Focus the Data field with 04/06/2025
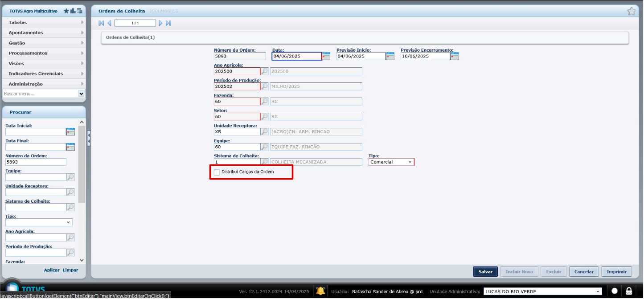This screenshot has height=299, width=644. point(297,56)
